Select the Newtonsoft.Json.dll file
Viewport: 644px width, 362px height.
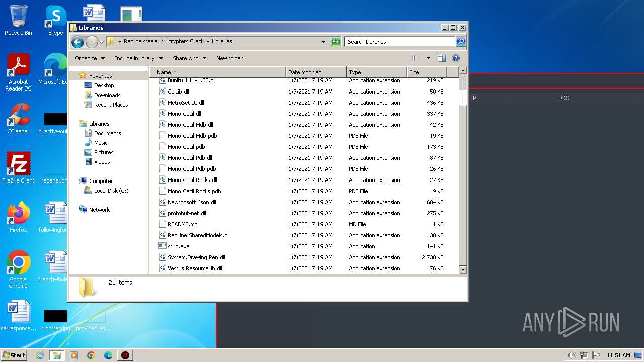[192, 202]
